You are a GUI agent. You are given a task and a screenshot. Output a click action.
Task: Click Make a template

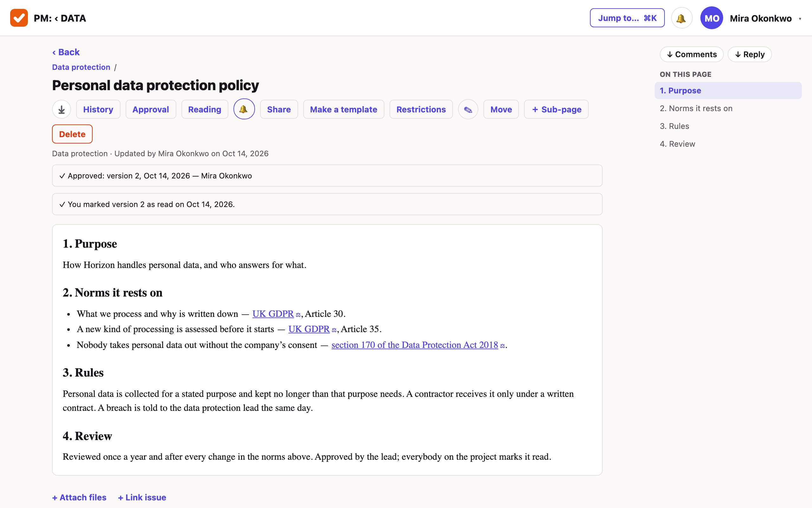pos(344,109)
